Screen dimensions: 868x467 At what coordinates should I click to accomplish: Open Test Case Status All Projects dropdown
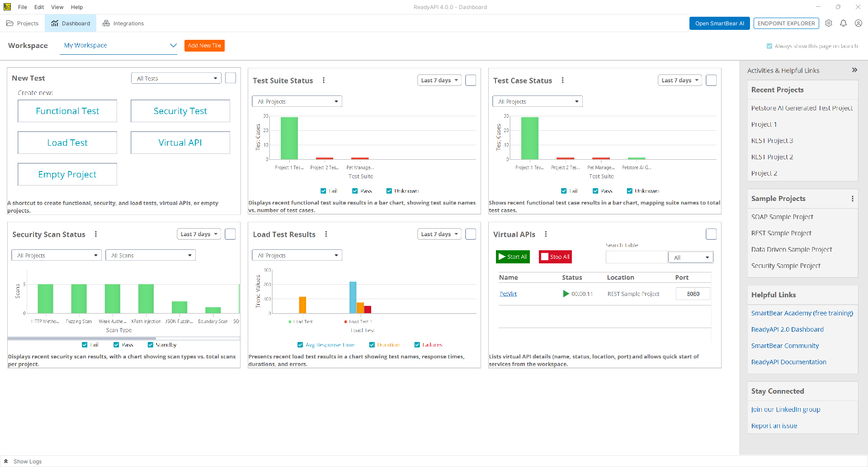538,101
